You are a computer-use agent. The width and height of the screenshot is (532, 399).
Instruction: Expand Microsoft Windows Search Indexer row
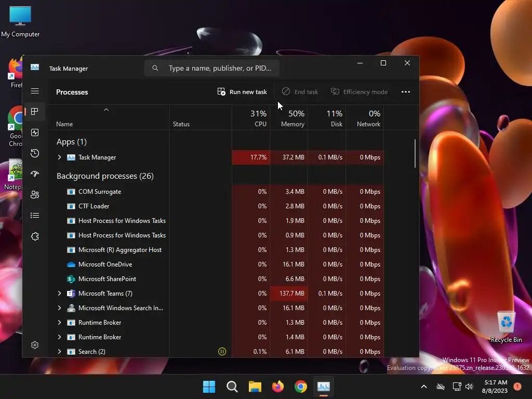(x=59, y=308)
